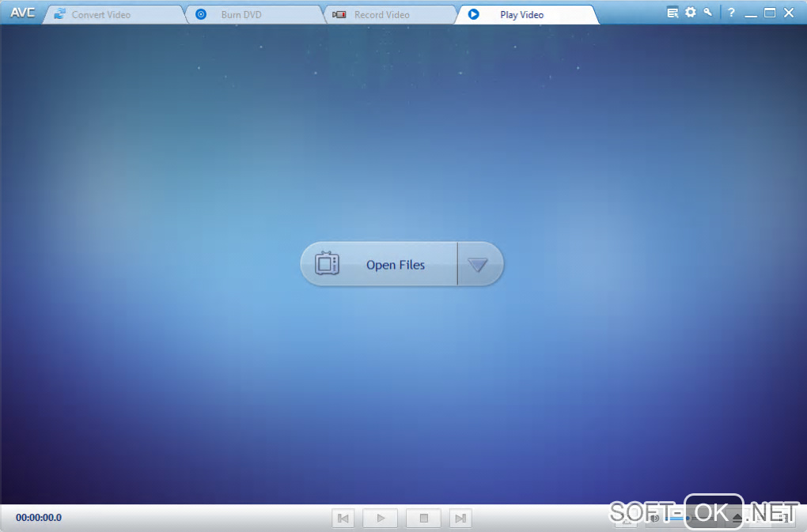Open help with the question mark icon
Screen dimensions: 807x532
pyautogui.click(x=731, y=13)
